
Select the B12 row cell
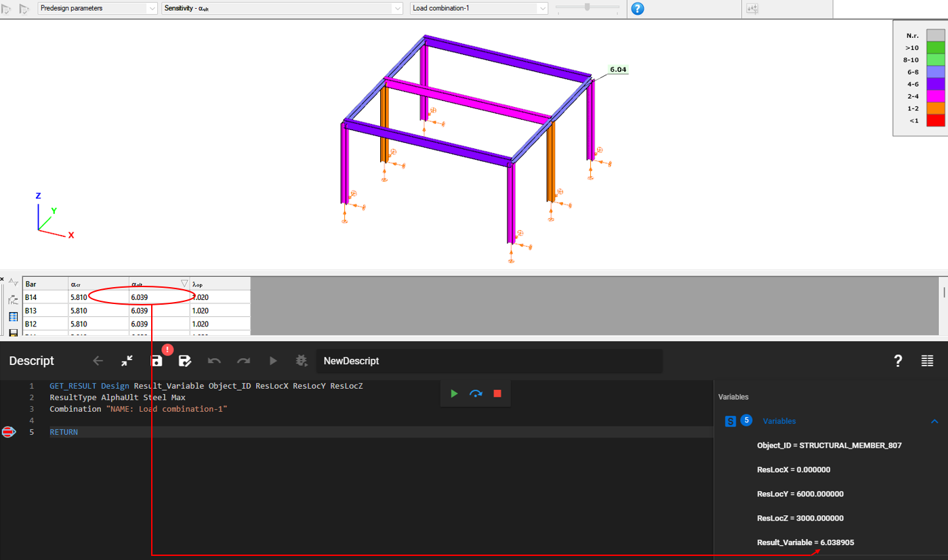pyautogui.click(x=45, y=324)
